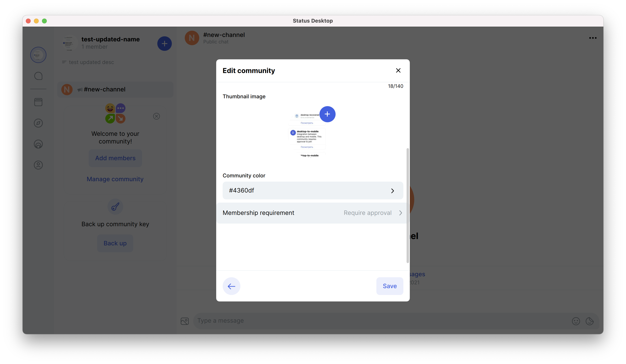Open the Manage community link
The image size is (626, 364).
click(115, 179)
